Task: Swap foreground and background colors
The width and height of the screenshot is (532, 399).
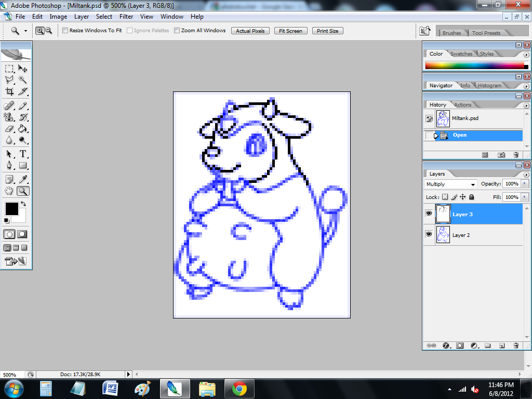Action: tap(23, 204)
